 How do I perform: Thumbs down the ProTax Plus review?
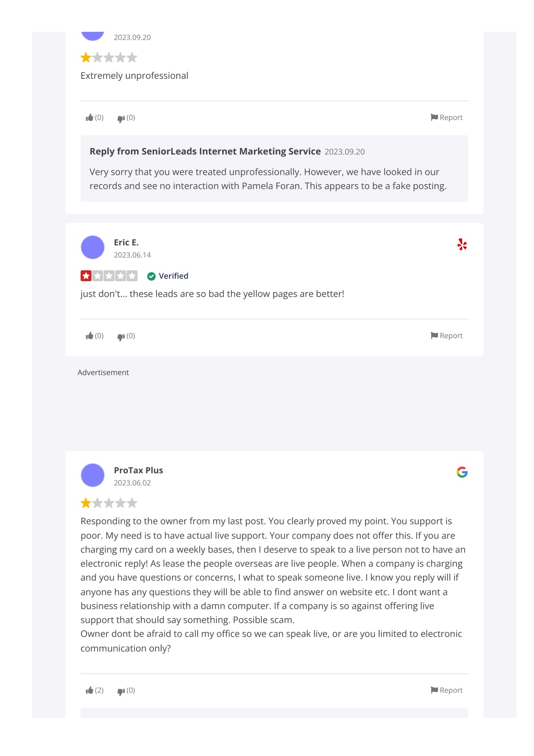tap(126, 691)
